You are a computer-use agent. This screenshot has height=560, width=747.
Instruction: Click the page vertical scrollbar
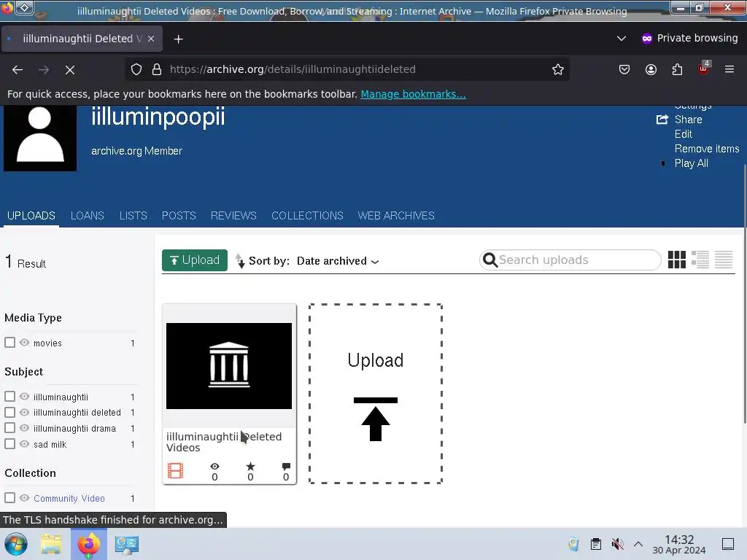point(745,294)
